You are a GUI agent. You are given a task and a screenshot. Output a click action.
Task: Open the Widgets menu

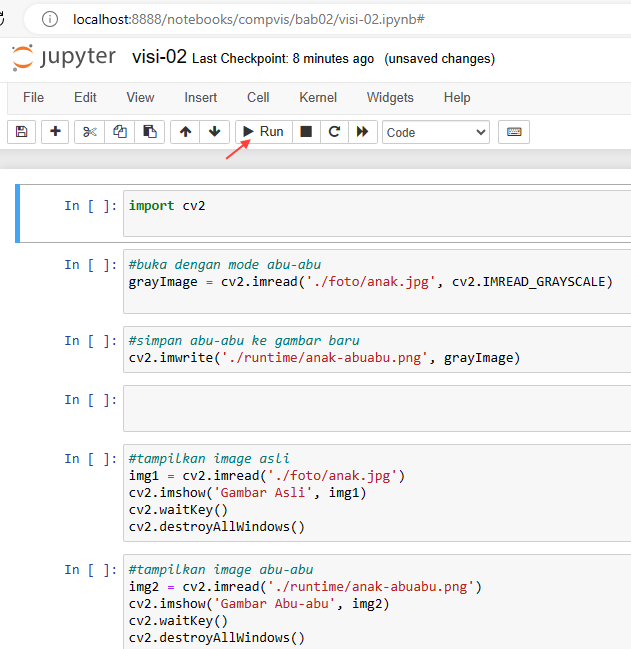(390, 98)
